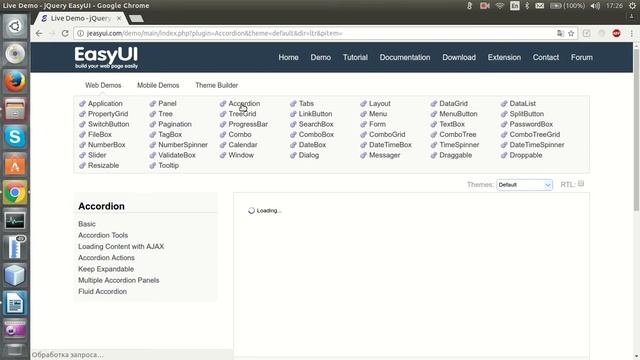Open Forum in navigation bar

coord(582,58)
